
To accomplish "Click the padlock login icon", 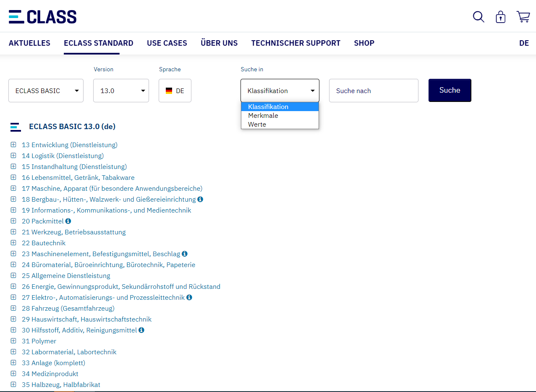I will click(500, 17).
